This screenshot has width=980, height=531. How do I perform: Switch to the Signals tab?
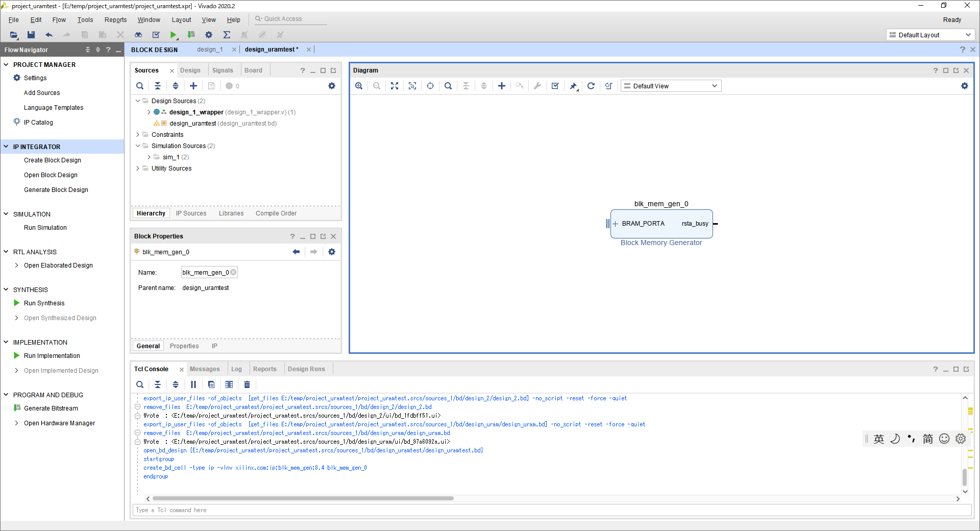[x=223, y=70]
